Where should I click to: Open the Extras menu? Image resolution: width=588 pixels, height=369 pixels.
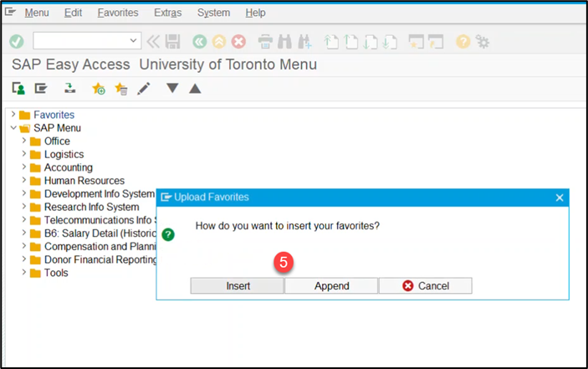click(167, 13)
